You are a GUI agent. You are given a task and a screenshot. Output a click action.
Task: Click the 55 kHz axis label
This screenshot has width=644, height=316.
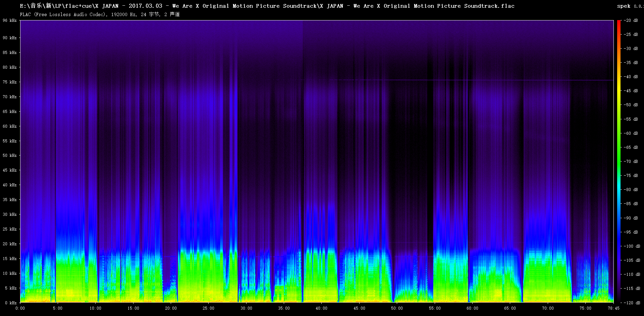(10, 141)
